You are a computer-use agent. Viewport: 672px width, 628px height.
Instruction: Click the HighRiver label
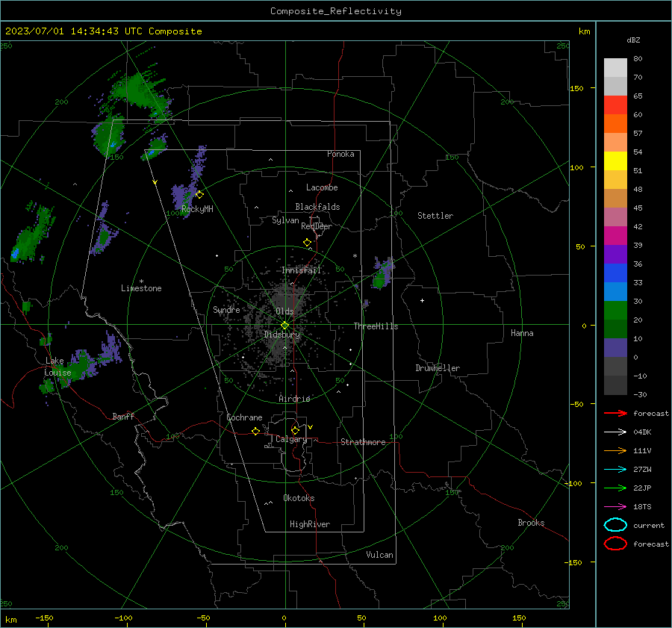[310, 524]
